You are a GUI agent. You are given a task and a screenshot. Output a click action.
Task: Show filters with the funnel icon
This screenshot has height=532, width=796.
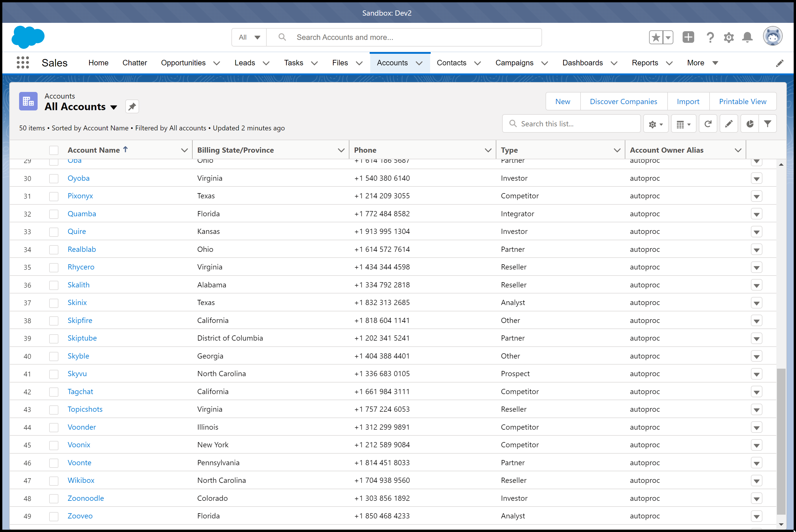pyautogui.click(x=767, y=124)
